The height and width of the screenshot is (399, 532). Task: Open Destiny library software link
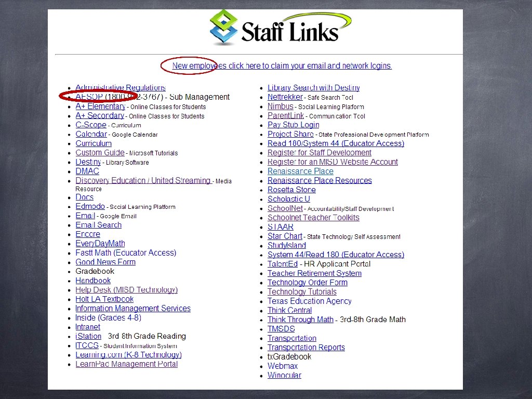[x=88, y=162]
